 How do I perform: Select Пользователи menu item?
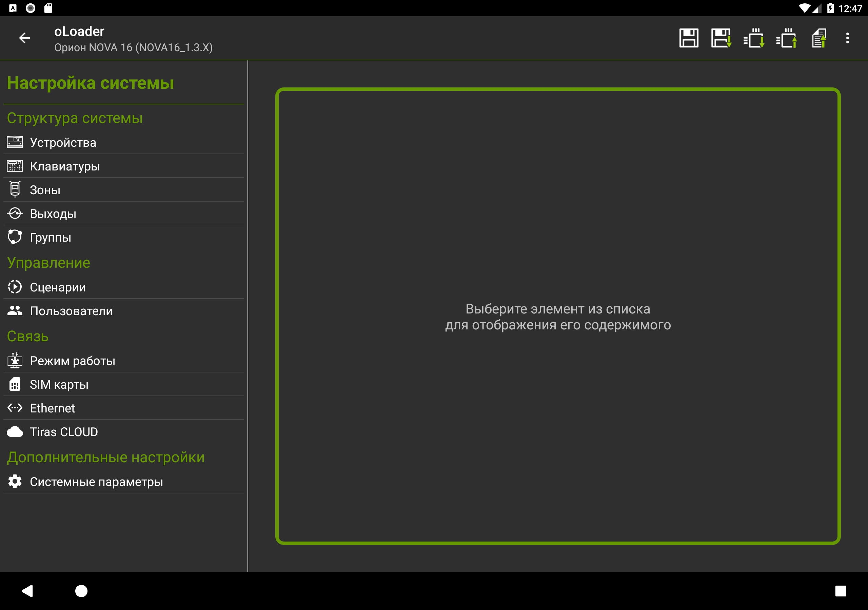(71, 311)
